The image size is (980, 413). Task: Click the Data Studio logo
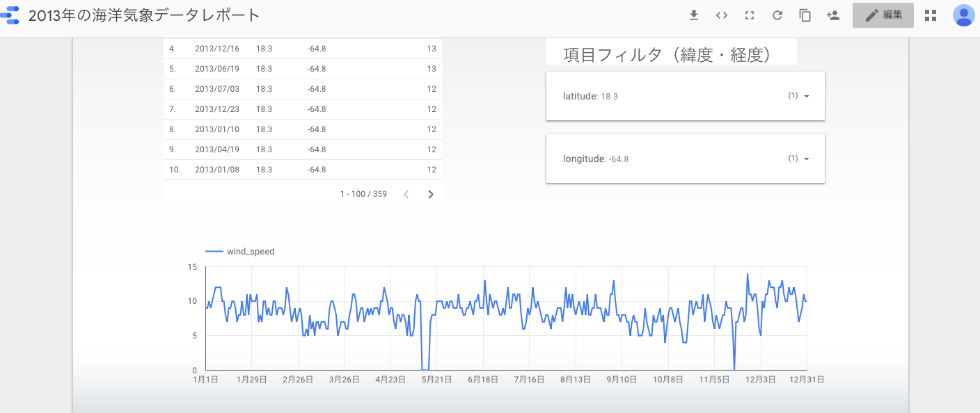pyautogui.click(x=10, y=15)
